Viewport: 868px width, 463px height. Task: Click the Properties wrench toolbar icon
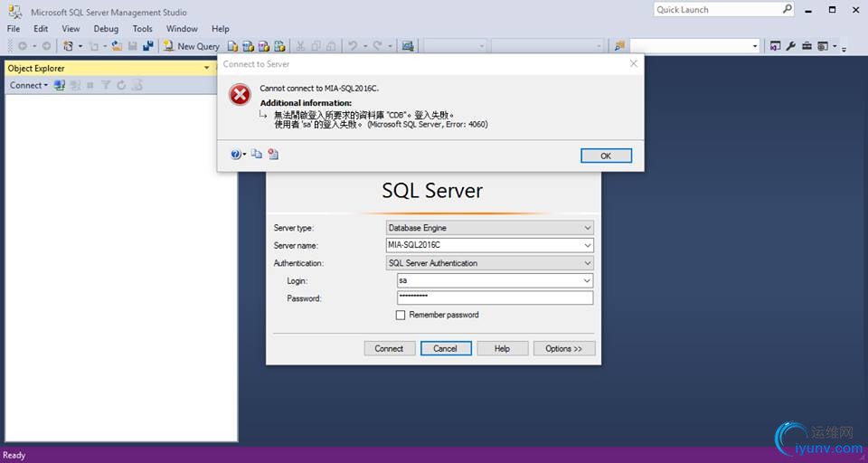(790, 46)
